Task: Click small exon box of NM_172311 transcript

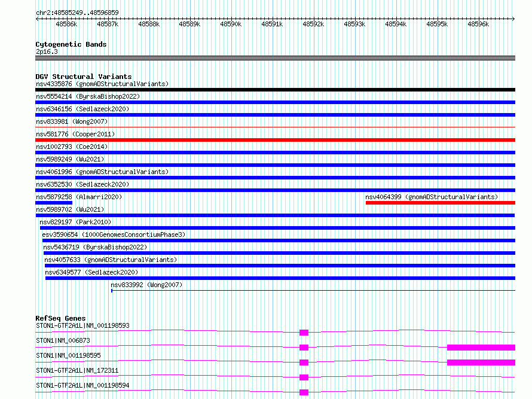Action: click(304, 377)
